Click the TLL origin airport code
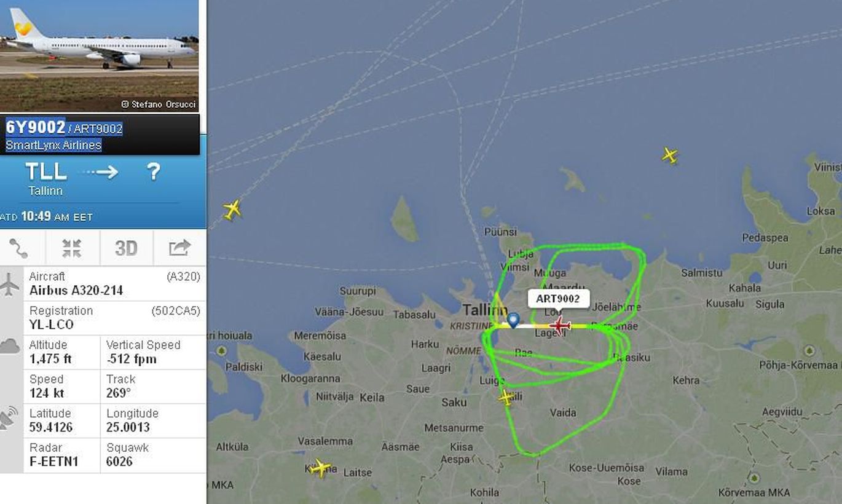Image resolution: width=842 pixels, height=504 pixels. pyautogui.click(x=45, y=171)
